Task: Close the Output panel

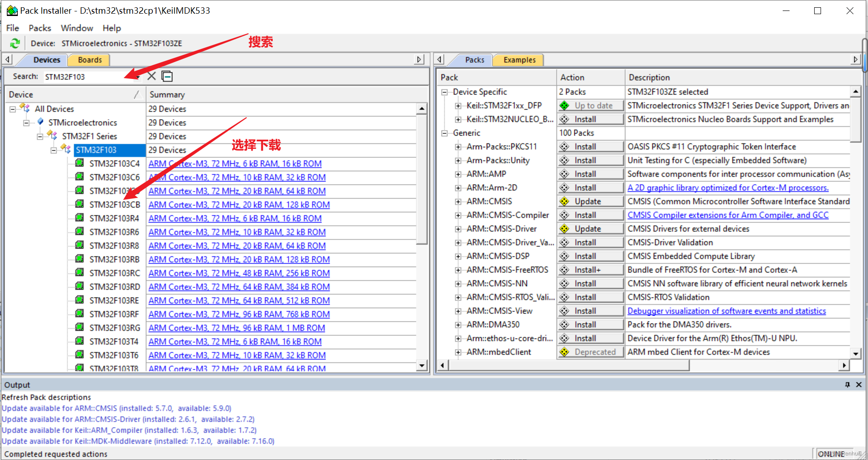Action: tap(859, 385)
